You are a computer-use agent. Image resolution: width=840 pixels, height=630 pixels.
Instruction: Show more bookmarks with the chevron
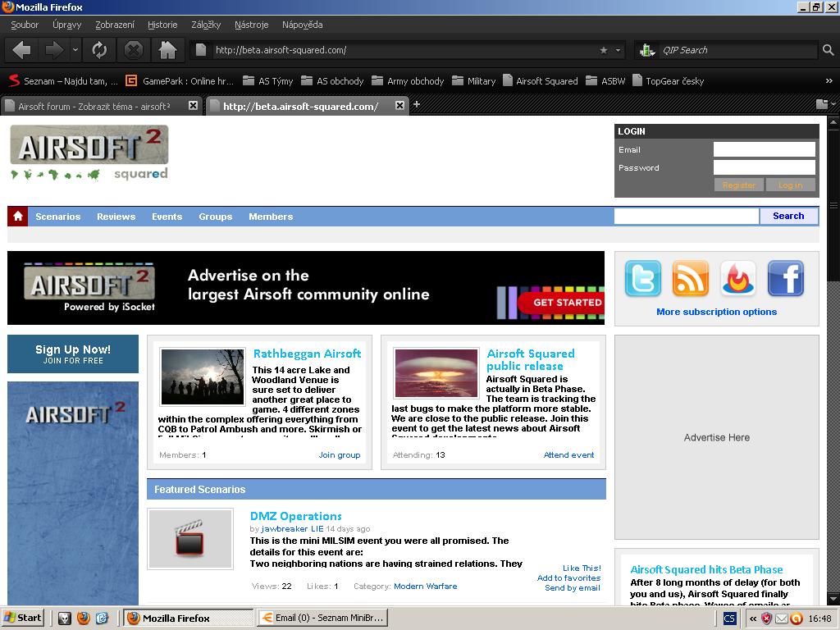829,81
